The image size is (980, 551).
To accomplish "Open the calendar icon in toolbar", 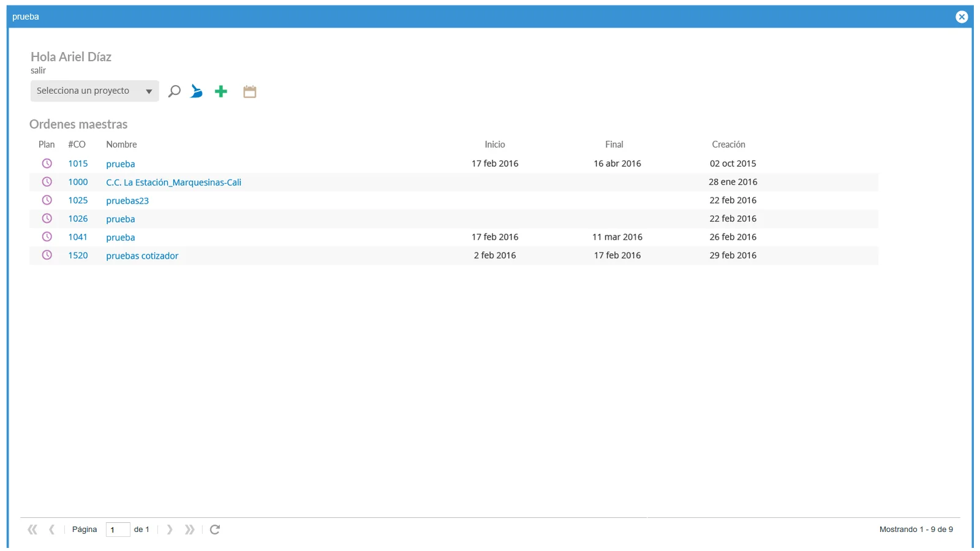I will (x=249, y=91).
